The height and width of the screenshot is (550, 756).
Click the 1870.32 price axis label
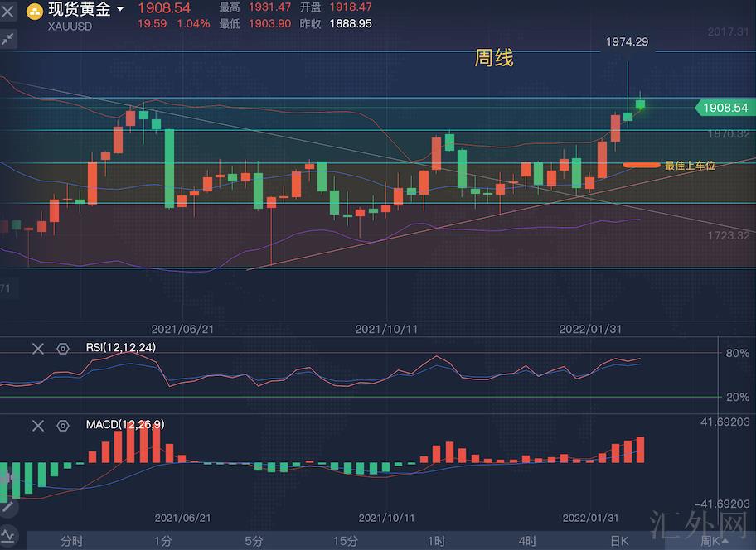click(729, 134)
